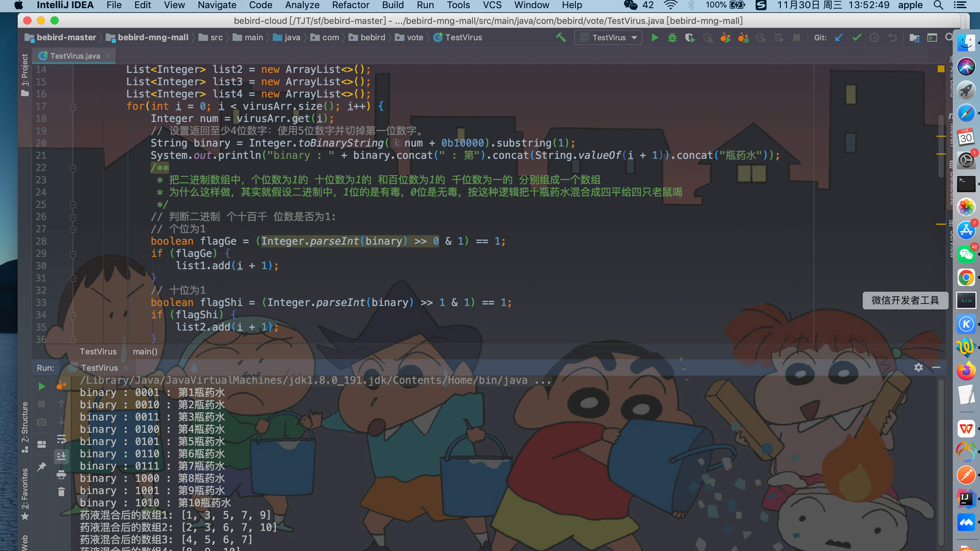Open Spotlight search in the menu bar
980x551 pixels.
coord(938,5)
